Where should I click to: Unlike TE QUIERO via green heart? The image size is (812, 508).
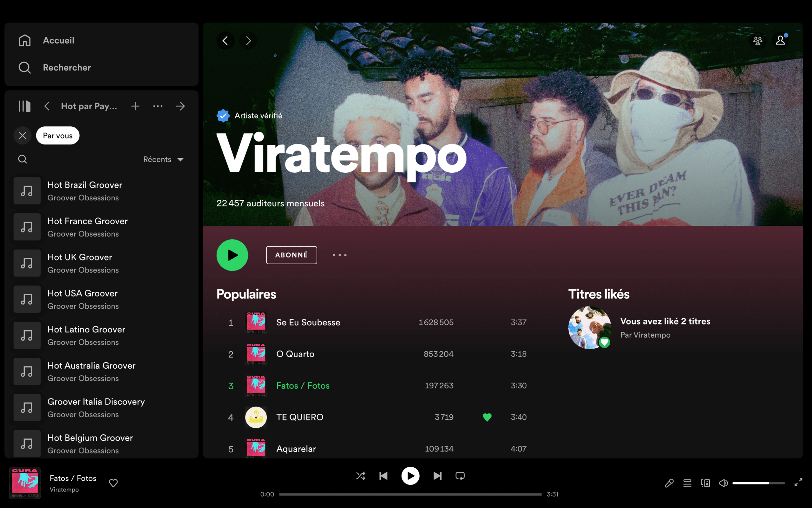(x=487, y=417)
